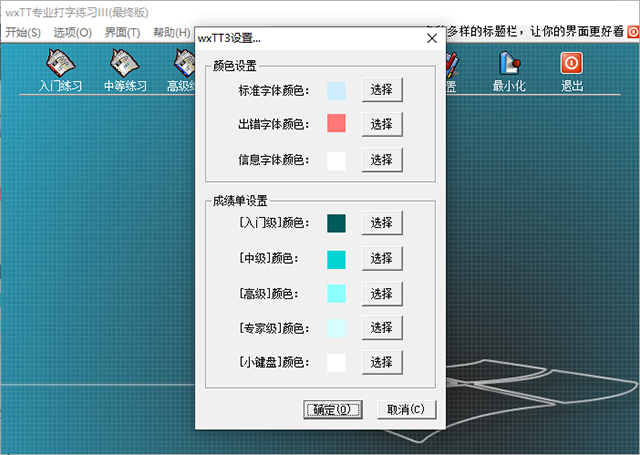Click the [中级]颜色 label

click(268, 258)
